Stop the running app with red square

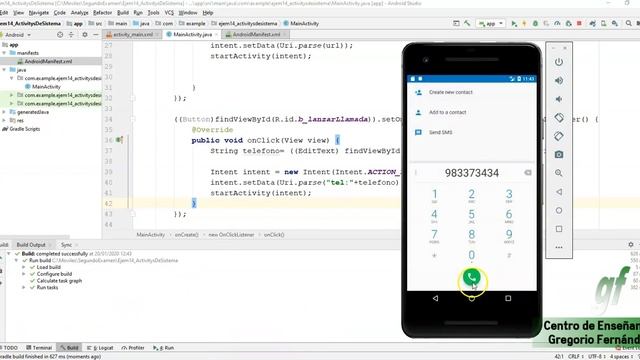579,24
